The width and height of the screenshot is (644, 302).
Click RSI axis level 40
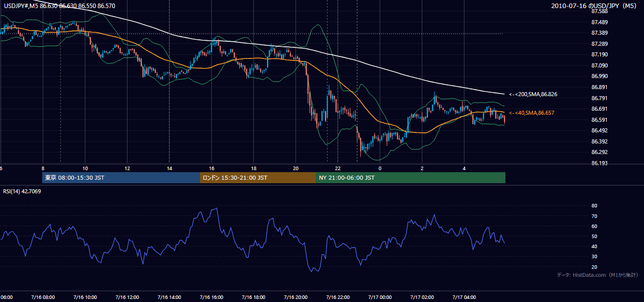coord(595,246)
